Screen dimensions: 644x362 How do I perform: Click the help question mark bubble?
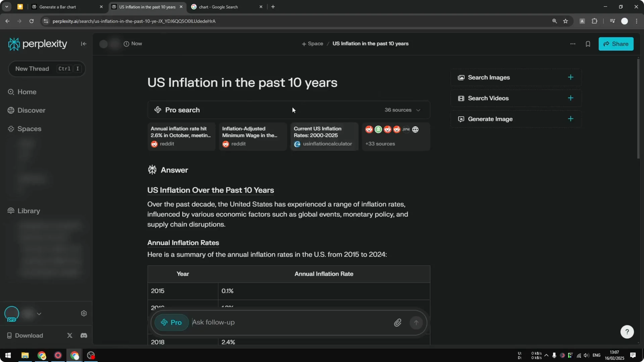pos(627,331)
